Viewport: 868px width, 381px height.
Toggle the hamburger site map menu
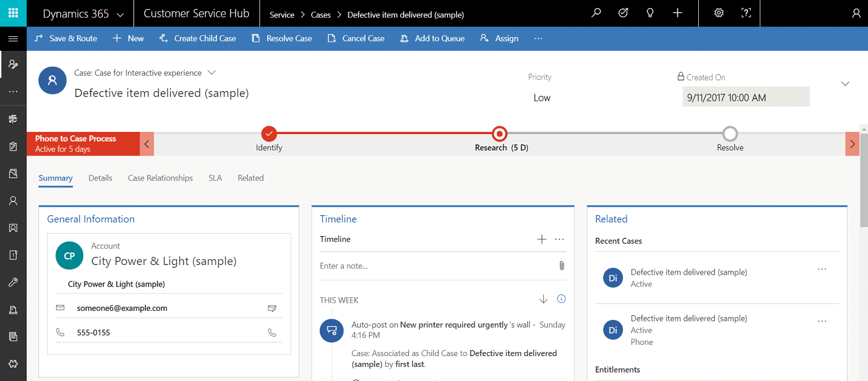[13, 38]
